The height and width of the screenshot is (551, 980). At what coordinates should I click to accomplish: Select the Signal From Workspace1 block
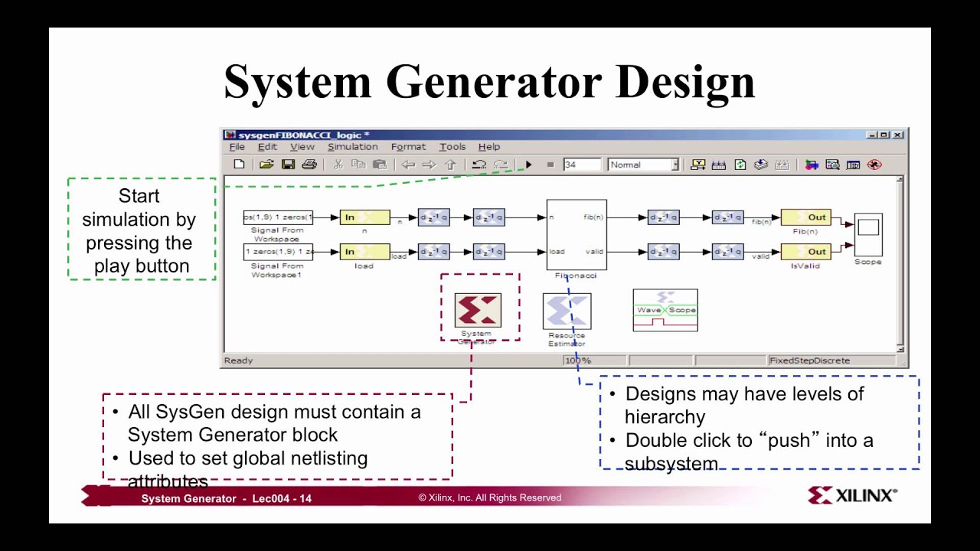point(278,252)
